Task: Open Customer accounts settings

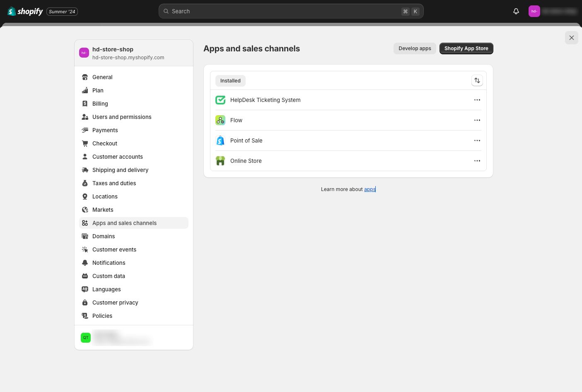Action: click(134, 157)
